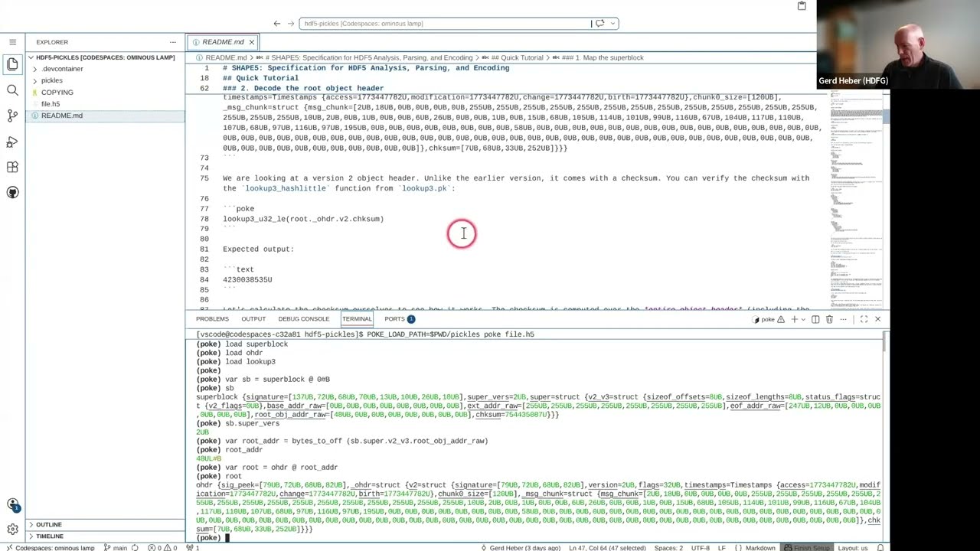This screenshot has width=980, height=551.
Task: Open terminal panel more actions ellipsis
Action: tap(843, 319)
